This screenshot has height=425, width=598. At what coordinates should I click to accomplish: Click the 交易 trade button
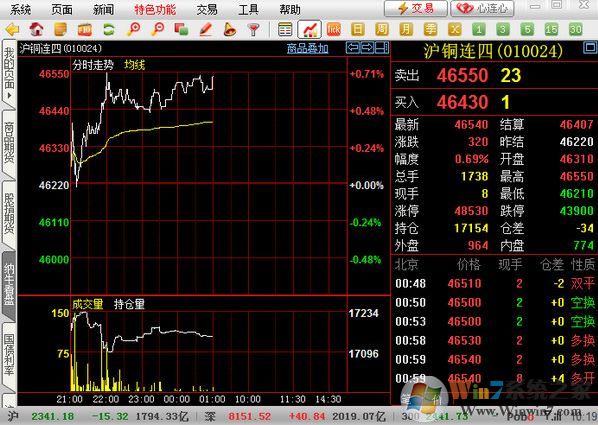[415, 8]
